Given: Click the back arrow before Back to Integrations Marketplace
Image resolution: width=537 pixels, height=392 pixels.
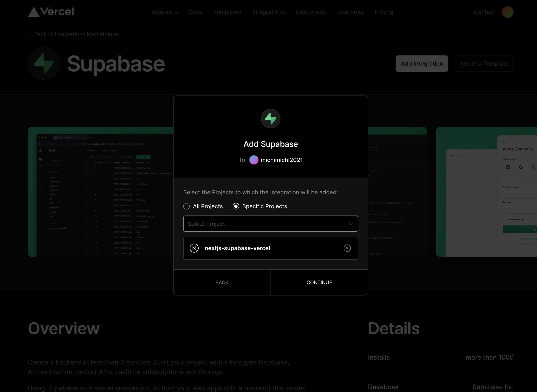Looking at the screenshot, I should (x=30, y=34).
